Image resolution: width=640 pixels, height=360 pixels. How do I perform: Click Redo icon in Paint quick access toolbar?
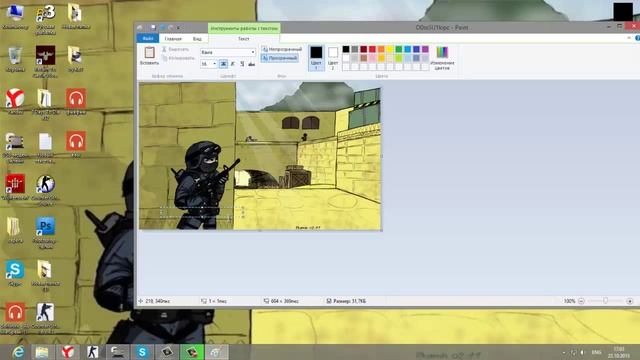click(x=171, y=27)
